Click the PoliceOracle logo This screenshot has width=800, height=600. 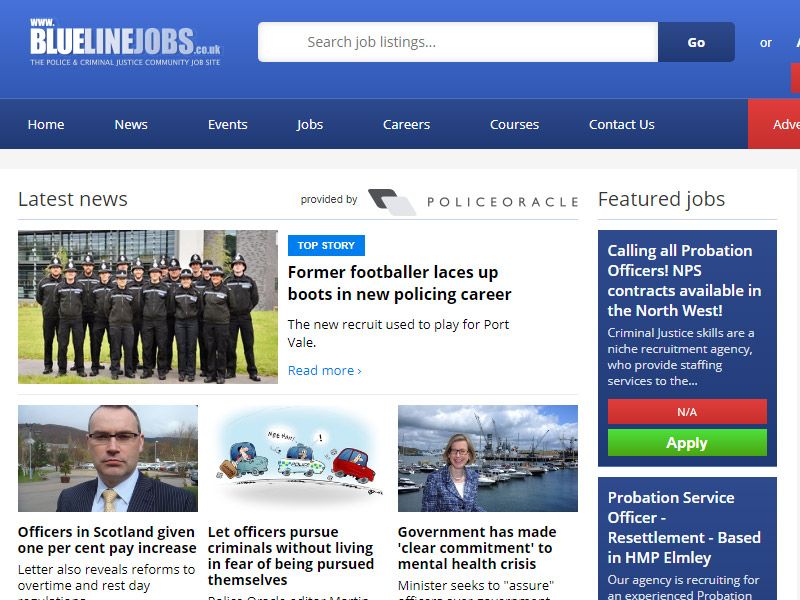(473, 201)
